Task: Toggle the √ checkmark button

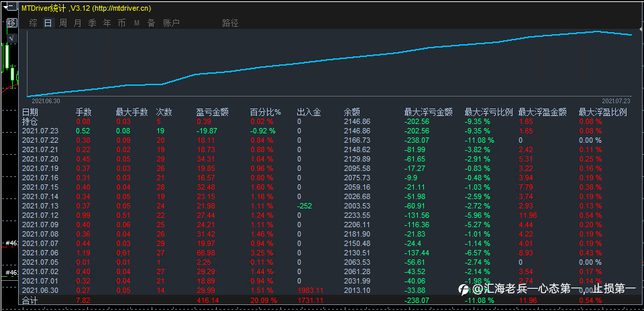Action: coord(12,38)
